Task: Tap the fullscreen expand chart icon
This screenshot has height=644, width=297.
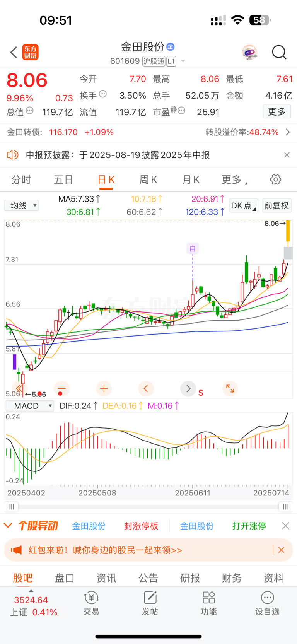Action: [x=230, y=388]
